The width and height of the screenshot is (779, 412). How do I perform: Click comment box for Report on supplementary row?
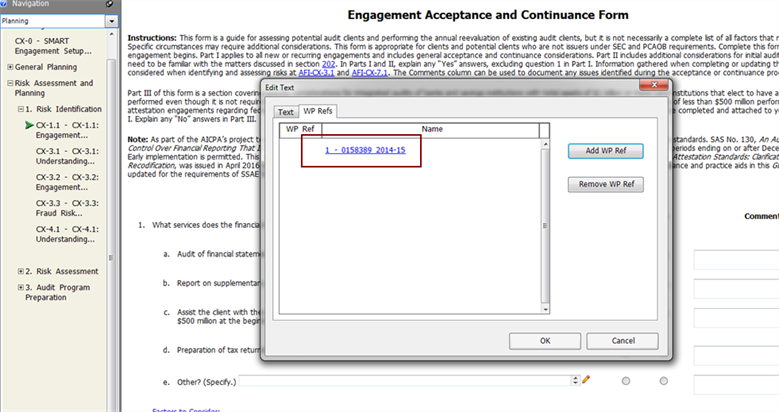point(736,289)
